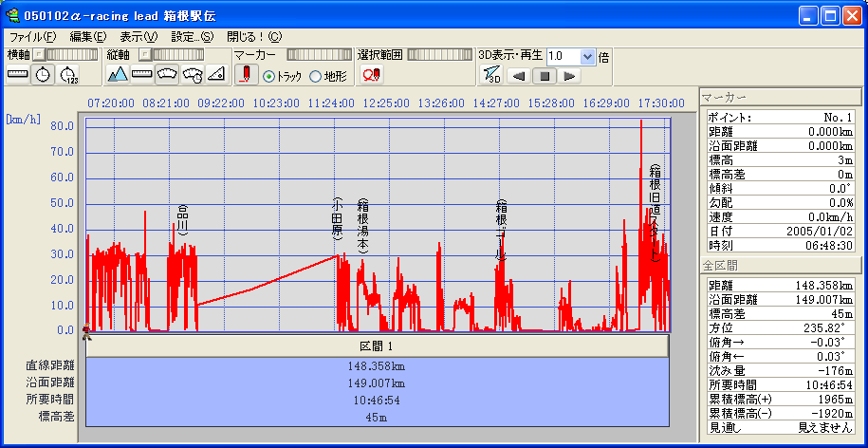The image size is (868, 448).
Task: Open the 設定 menu
Action: [192, 37]
